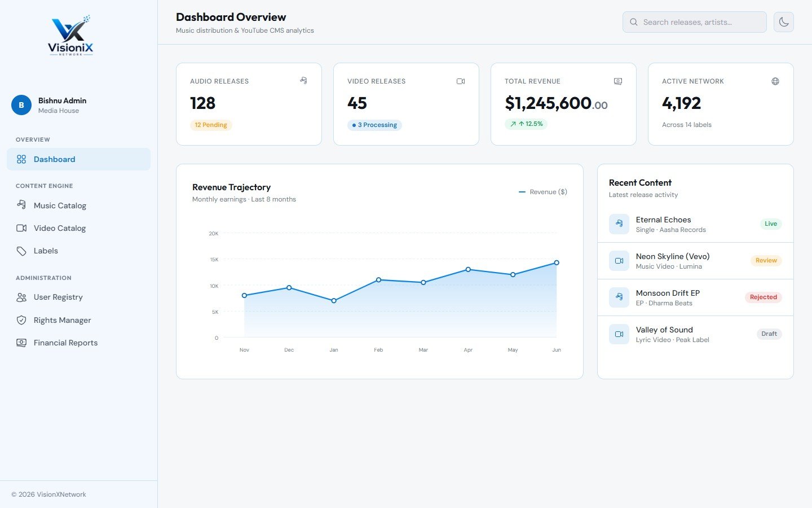Screen dimensions: 812x508
Task: Click the Audio Releases card music icon
Action: point(303,81)
